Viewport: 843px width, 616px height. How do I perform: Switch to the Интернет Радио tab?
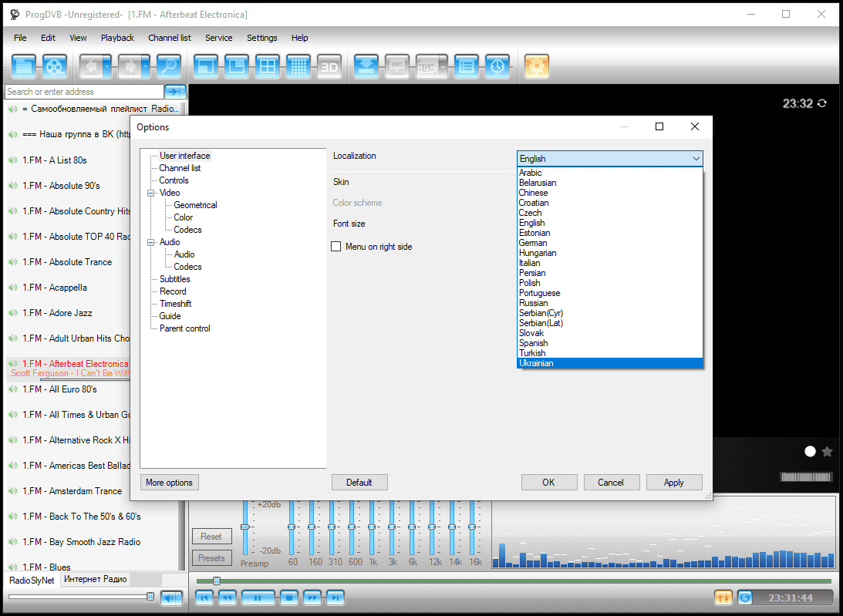point(95,579)
